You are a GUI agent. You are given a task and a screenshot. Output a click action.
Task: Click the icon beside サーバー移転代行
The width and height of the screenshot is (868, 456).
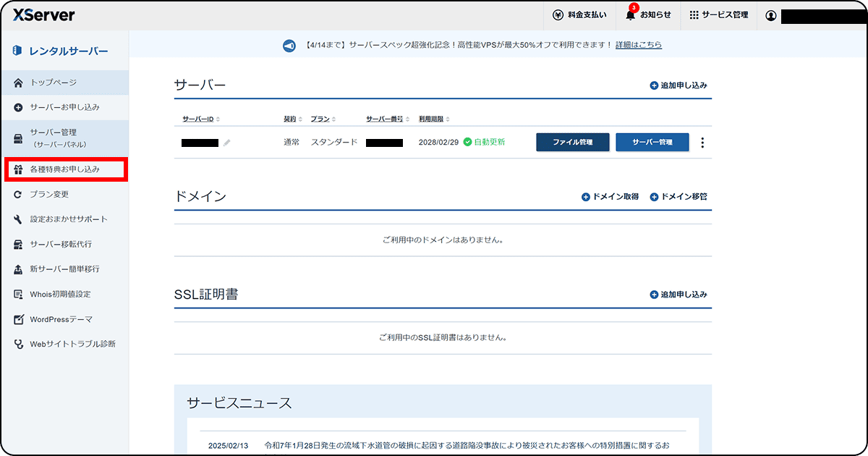click(19, 244)
